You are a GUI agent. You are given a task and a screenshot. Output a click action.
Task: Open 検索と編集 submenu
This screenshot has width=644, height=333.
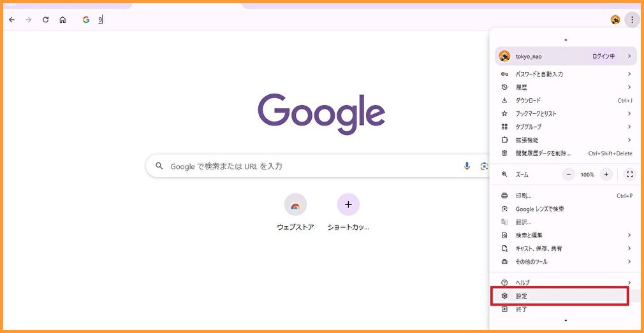(566, 236)
